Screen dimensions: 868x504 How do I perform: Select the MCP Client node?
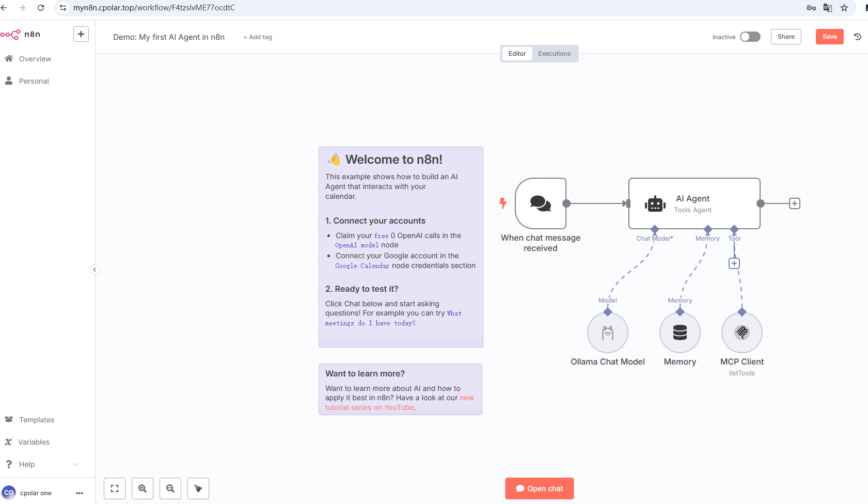coord(742,333)
